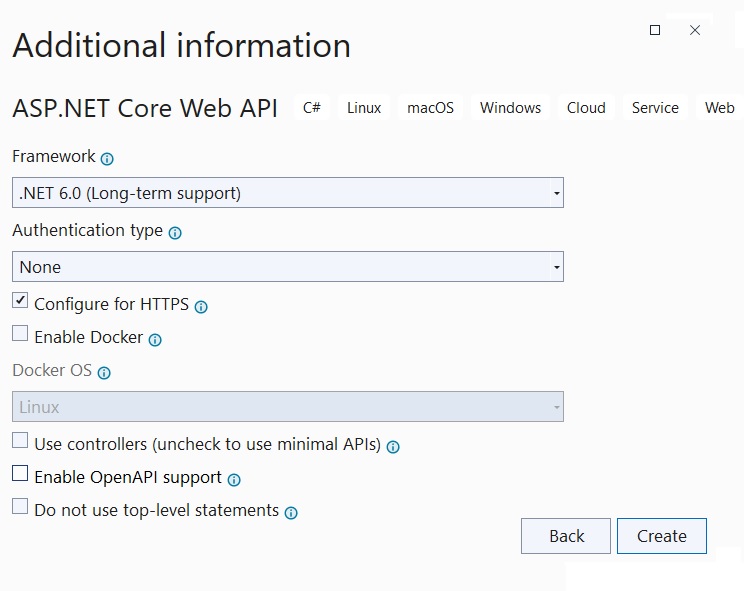This screenshot has width=744, height=591.
Task: Click info icon next to Enable OpenAPI support
Action: (234, 480)
